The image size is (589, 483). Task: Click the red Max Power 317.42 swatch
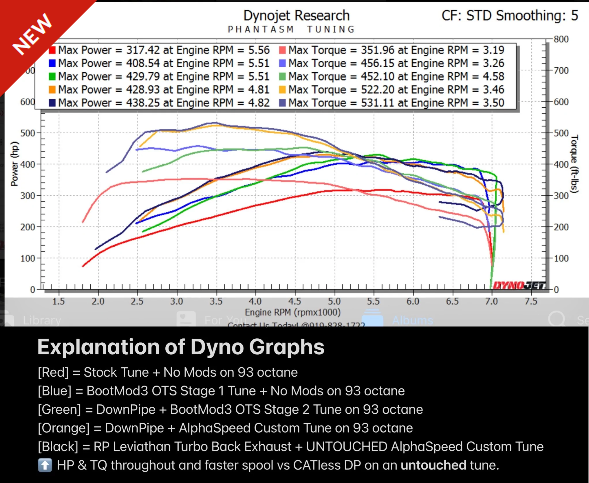click(52, 50)
